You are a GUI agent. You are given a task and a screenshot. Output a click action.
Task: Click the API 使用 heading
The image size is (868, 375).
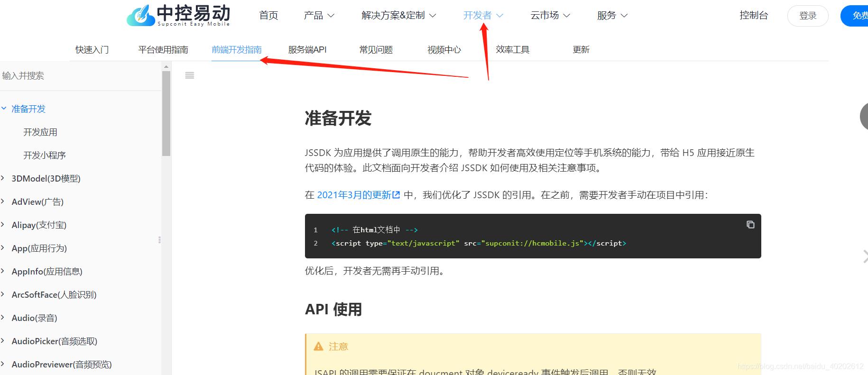click(333, 310)
